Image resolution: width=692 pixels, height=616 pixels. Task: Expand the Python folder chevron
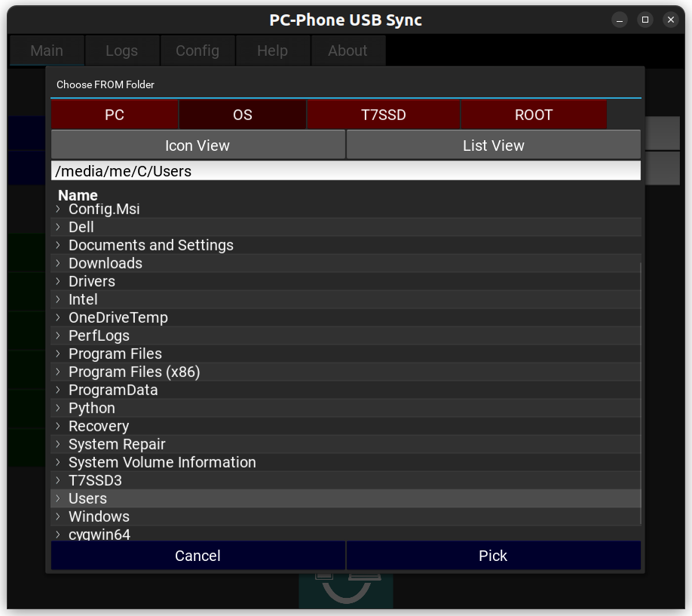tap(58, 408)
